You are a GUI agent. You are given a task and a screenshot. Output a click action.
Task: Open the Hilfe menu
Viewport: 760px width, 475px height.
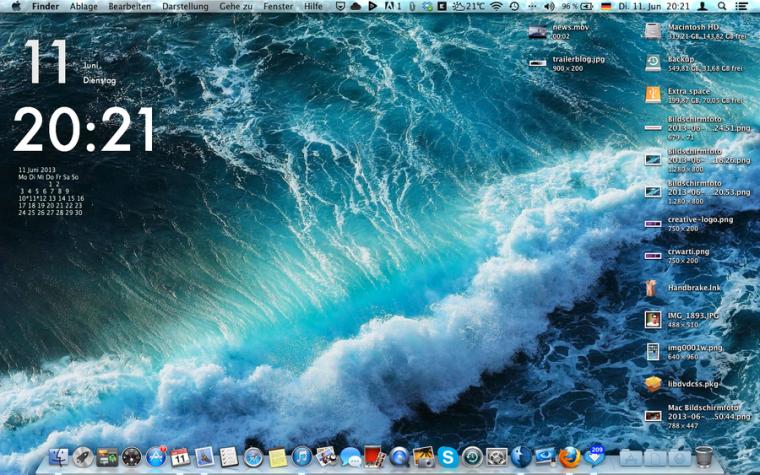(x=313, y=6)
